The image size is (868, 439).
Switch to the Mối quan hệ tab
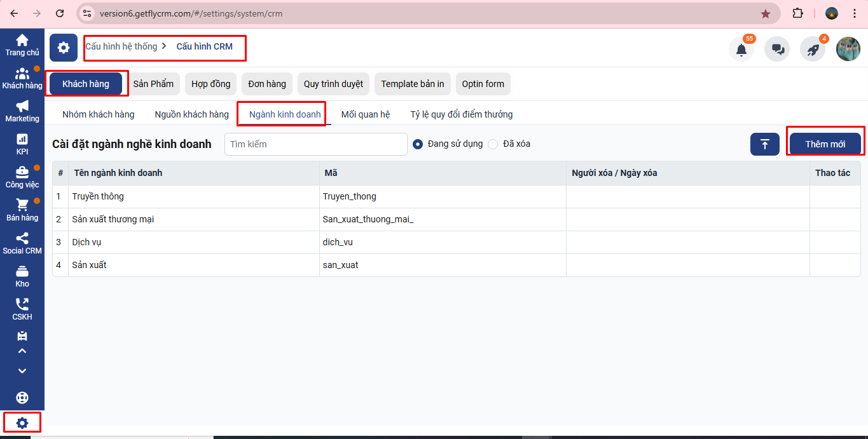click(x=365, y=114)
